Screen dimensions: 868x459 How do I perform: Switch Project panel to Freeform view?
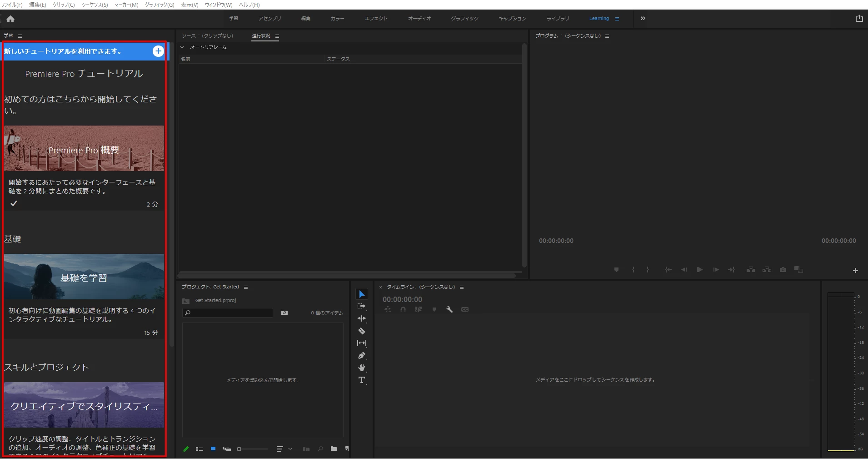tap(226, 449)
